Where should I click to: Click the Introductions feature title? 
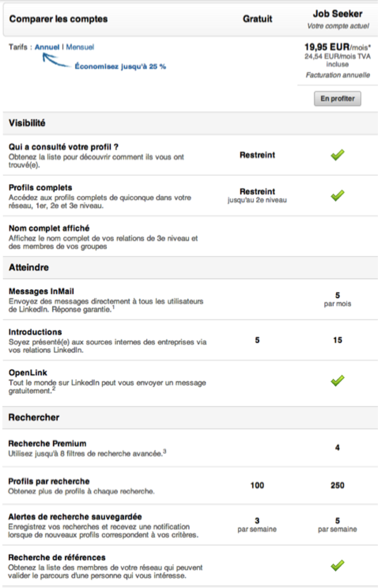[35, 332]
